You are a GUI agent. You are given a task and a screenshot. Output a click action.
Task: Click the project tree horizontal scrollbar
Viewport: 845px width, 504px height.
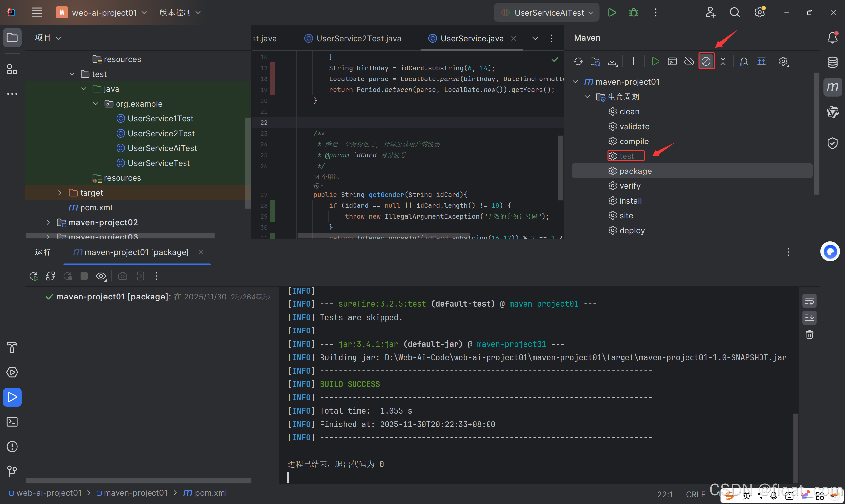[x=119, y=236]
